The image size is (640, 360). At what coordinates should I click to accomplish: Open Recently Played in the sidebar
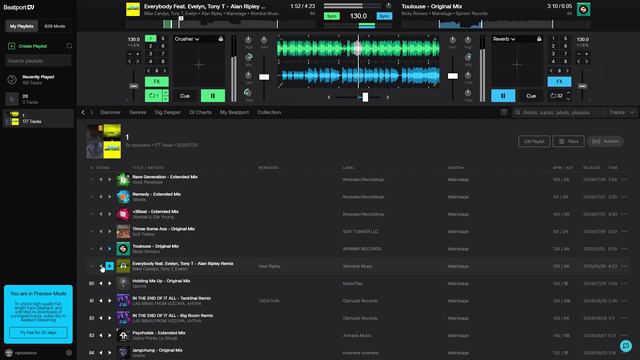click(38, 80)
